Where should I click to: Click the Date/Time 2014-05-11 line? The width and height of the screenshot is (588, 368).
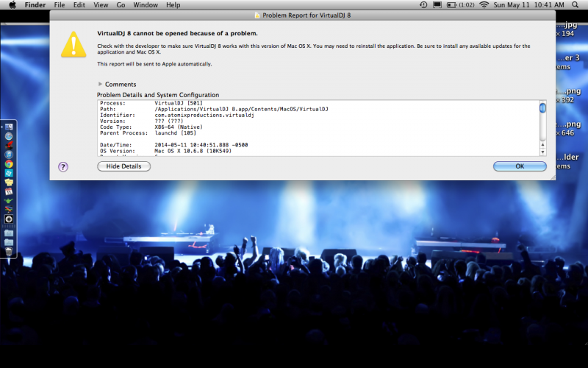click(174, 145)
